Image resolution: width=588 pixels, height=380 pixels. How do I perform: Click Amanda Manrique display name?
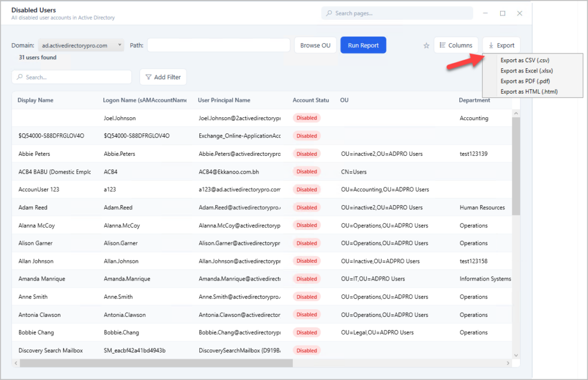click(41, 279)
